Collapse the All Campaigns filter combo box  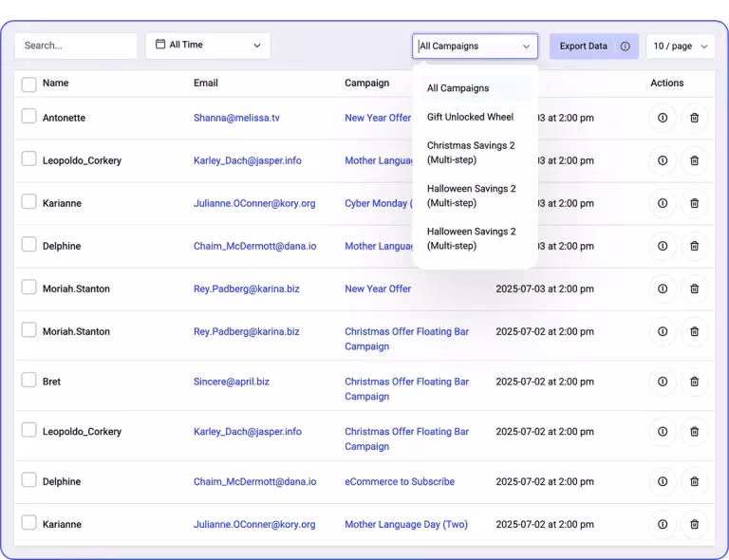pyautogui.click(x=475, y=46)
